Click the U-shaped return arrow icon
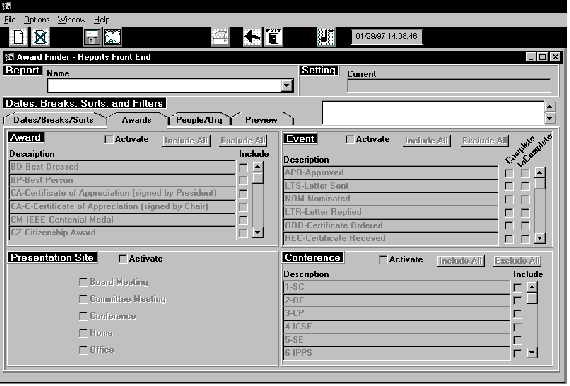 tap(326, 37)
